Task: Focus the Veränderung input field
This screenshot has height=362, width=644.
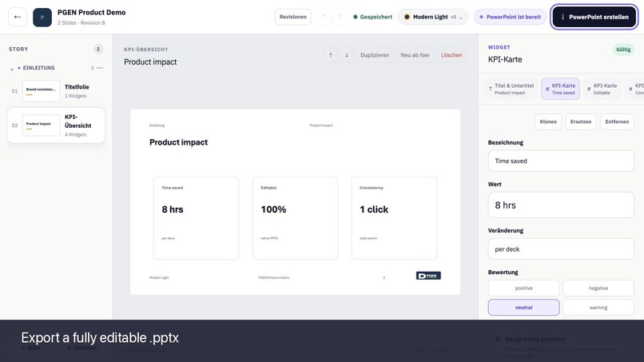Action: tap(561, 249)
